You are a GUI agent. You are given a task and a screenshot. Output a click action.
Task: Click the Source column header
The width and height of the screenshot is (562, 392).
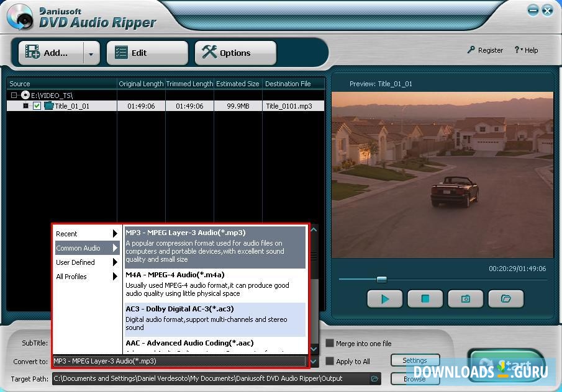[62, 84]
